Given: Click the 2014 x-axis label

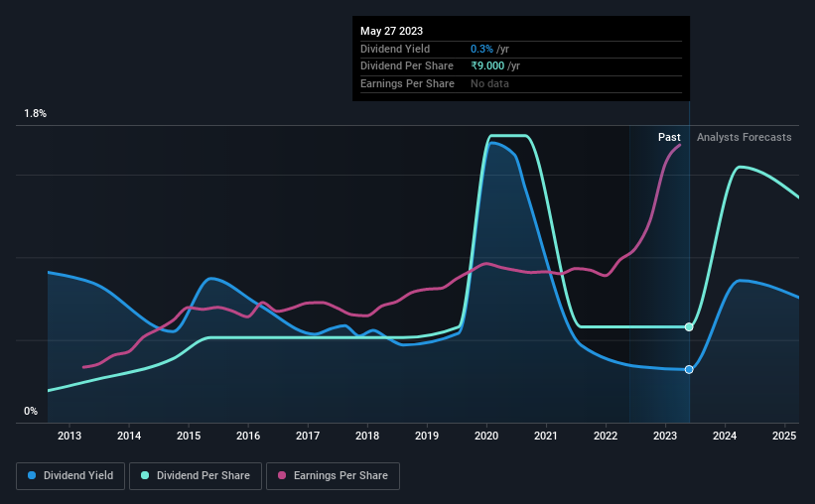Looking at the screenshot, I should coord(129,436).
